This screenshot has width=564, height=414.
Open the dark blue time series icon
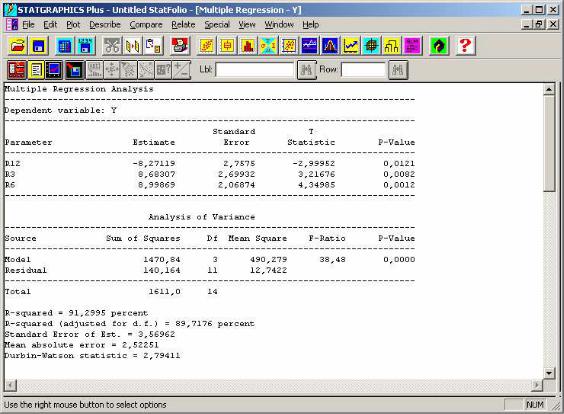coord(309,46)
